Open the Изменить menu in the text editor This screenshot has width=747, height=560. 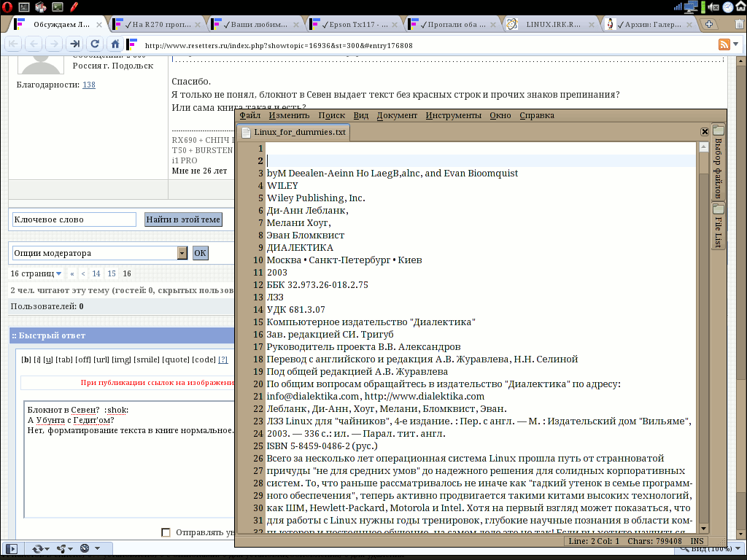click(x=289, y=115)
